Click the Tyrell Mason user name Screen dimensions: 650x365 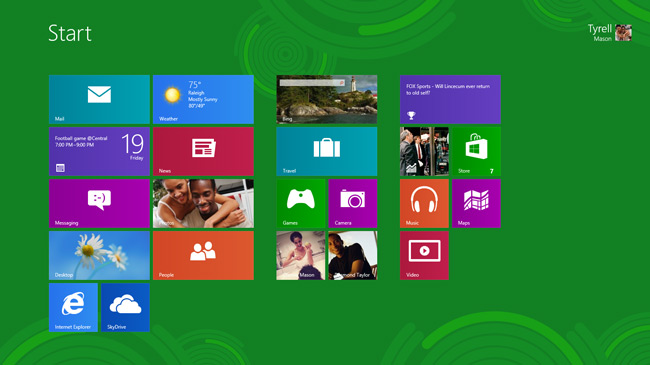(x=599, y=33)
